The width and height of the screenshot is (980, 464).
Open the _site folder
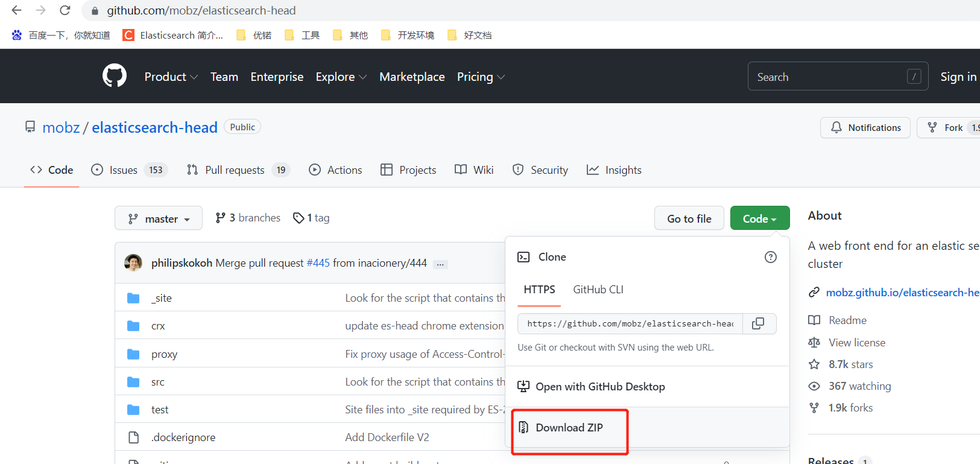coord(162,298)
